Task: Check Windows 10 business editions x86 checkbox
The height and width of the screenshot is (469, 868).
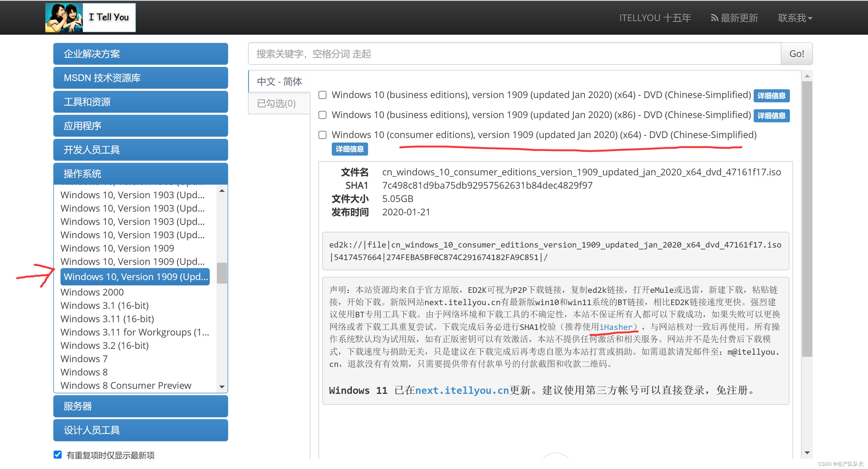Action: (322, 115)
